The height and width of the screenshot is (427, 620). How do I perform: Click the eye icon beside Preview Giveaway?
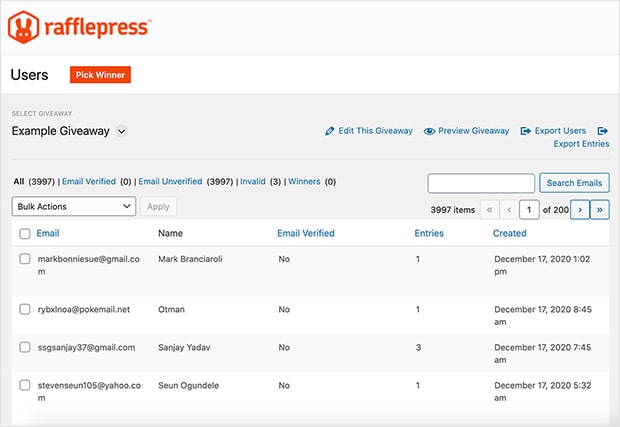[x=429, y=131]
